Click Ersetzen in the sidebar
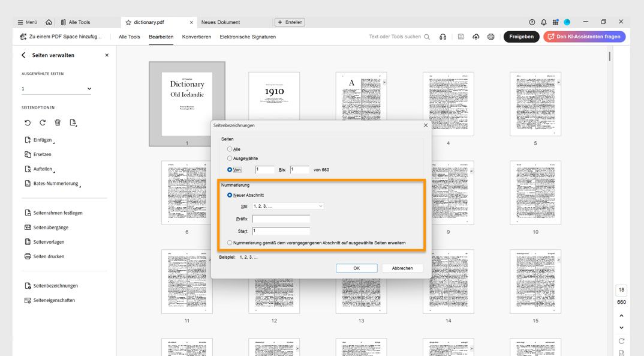The height and width of the screenshot is (356, 644). click(38, 154)
